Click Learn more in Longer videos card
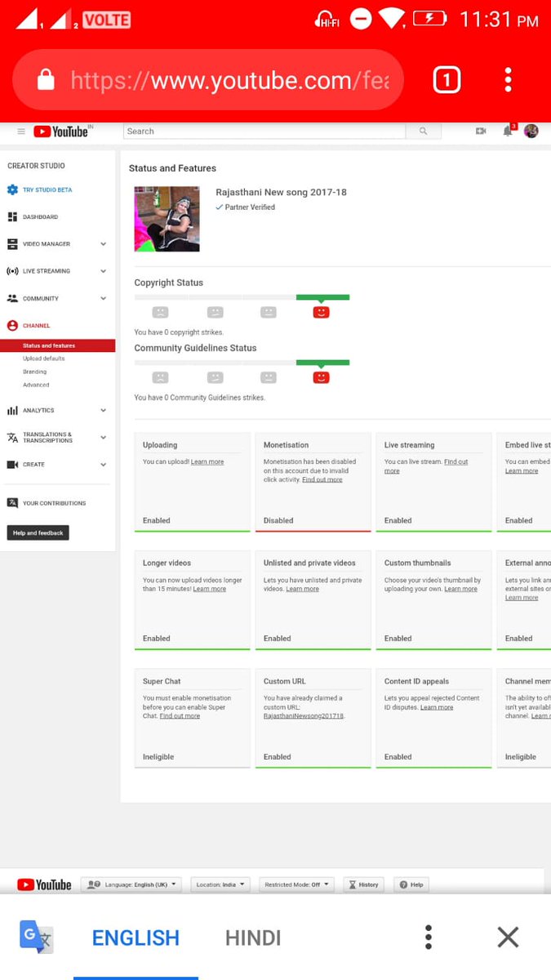 [210, 589]
